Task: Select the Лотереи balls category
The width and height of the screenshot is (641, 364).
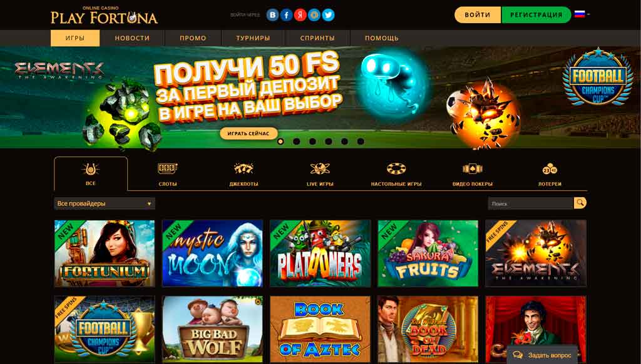Action: point(550,174)
